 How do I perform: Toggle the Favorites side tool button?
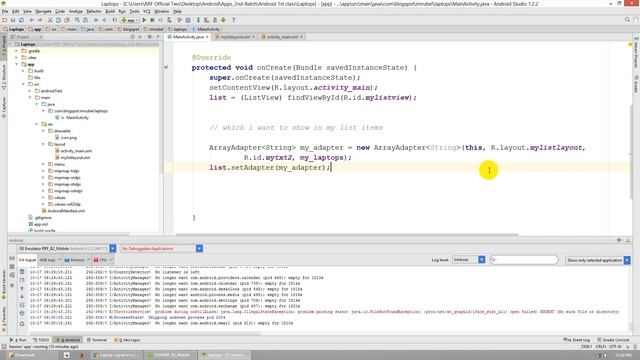point(4,318)
